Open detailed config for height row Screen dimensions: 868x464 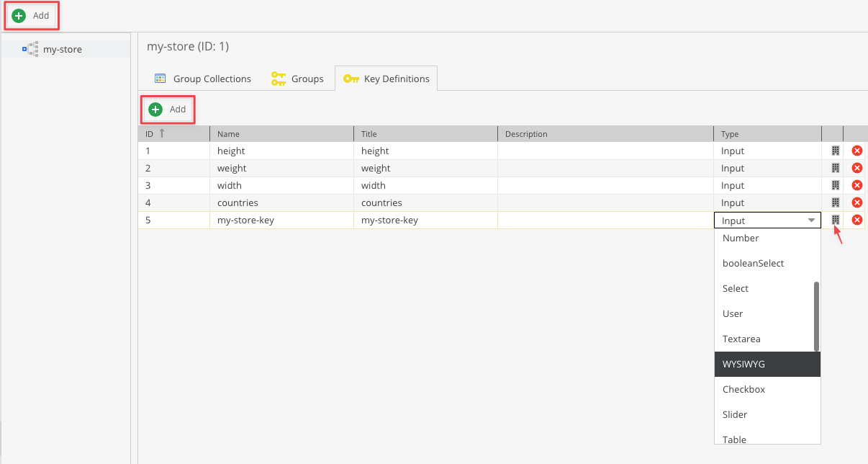tap(836, 151)
